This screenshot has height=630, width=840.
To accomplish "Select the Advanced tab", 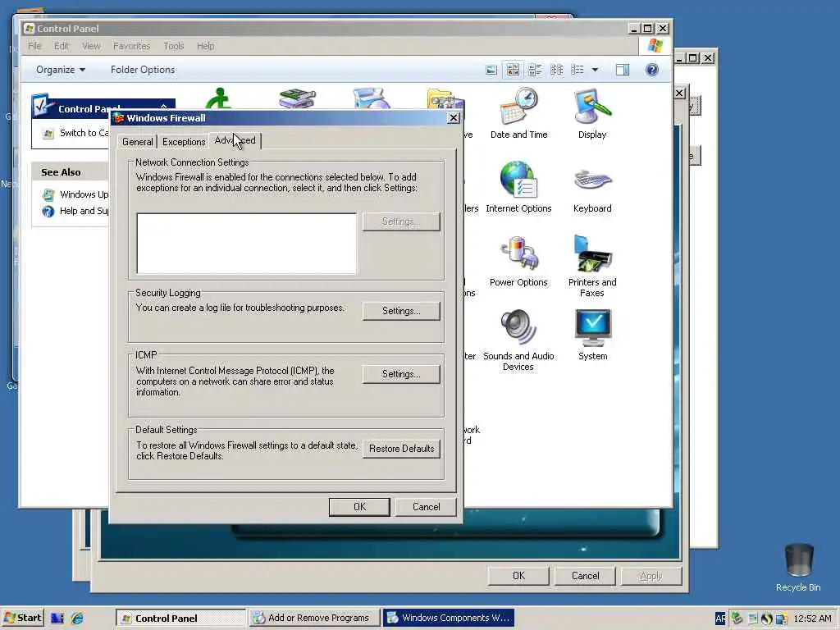I will (x=235, y=140).
